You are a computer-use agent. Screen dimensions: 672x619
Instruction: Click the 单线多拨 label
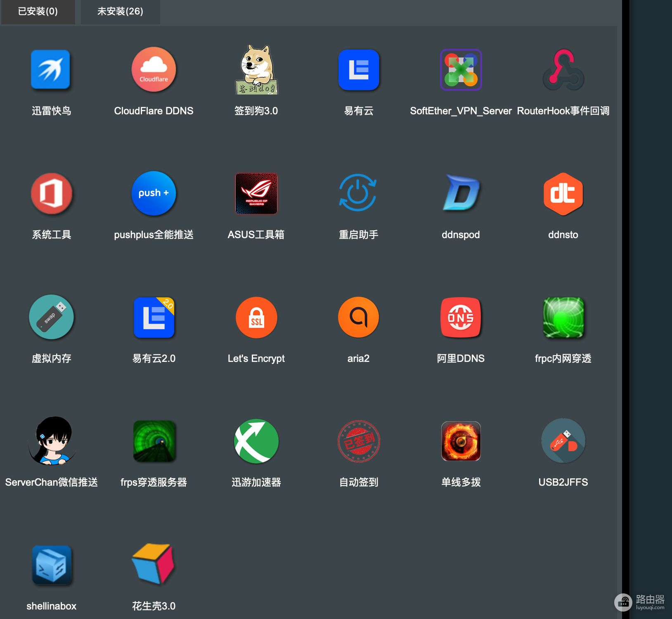(461, 482)
